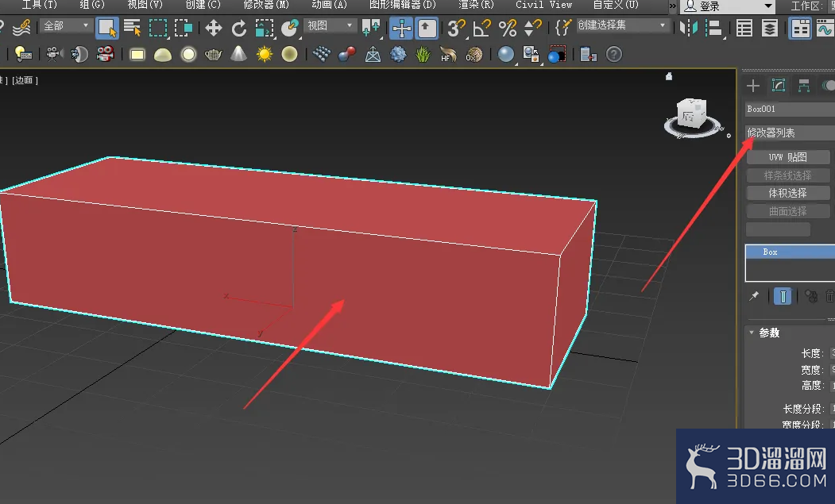Click the '样条线选择' modifier button
This screenshot has width=835, height=504.
[787, 175]
